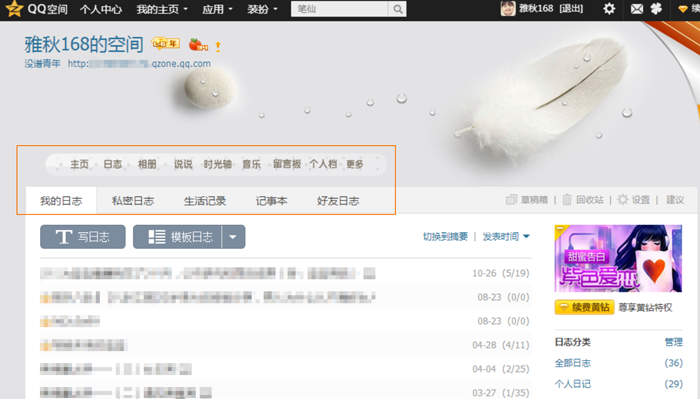Click 写日志 button
This screenshot has width=700, height=399.
tap(83, 237)
